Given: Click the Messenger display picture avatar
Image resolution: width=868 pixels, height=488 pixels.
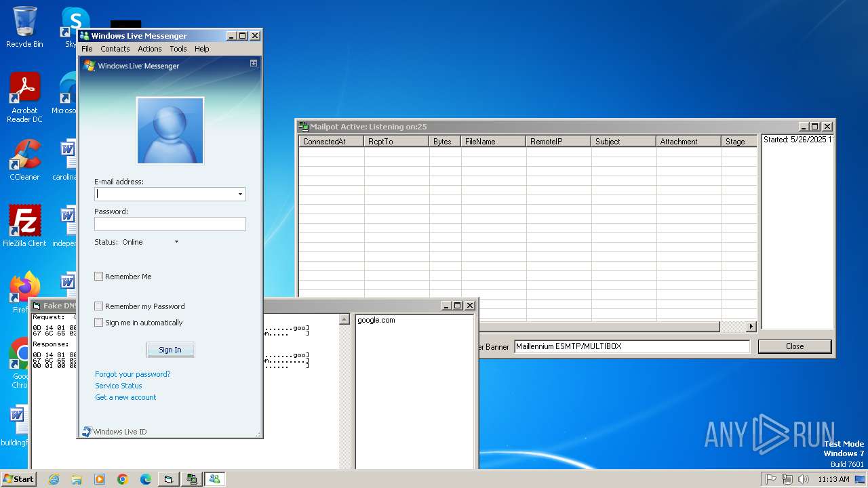Looking at the screenshot, I should coord(170,131).
